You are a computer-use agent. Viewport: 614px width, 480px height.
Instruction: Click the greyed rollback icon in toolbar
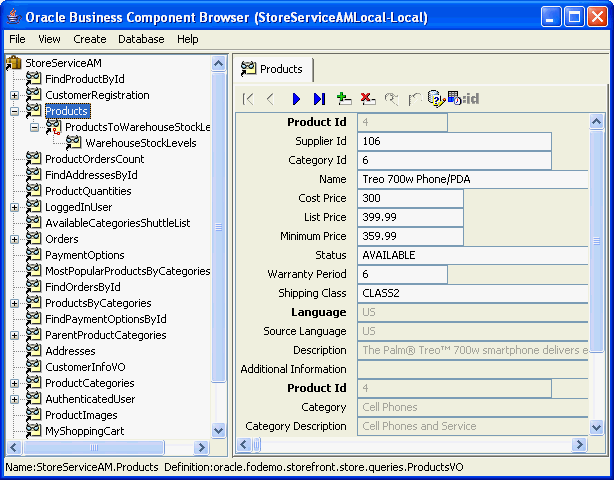[x=415, y=99]
